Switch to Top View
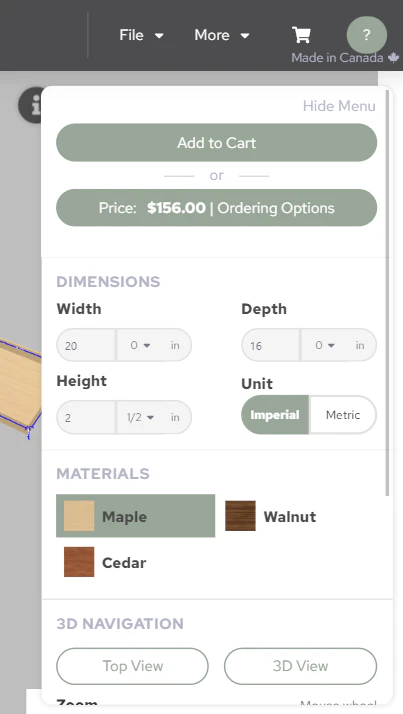This screenshot has width=403, height=714. 133,666
